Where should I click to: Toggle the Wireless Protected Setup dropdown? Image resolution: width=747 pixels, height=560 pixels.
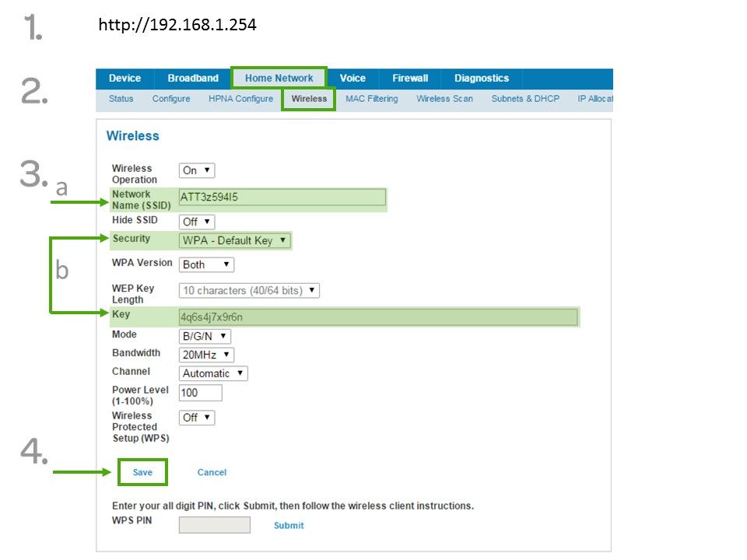pos(197,418)
